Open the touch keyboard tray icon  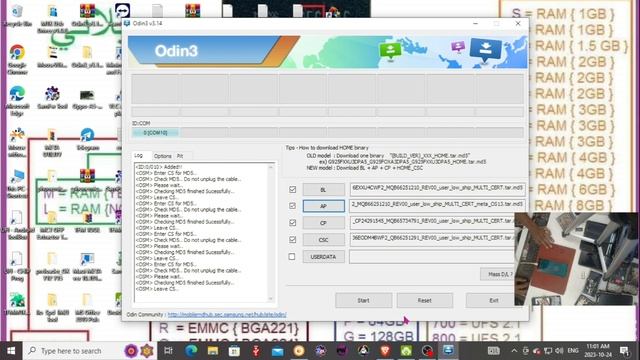(x=493, y=351)
